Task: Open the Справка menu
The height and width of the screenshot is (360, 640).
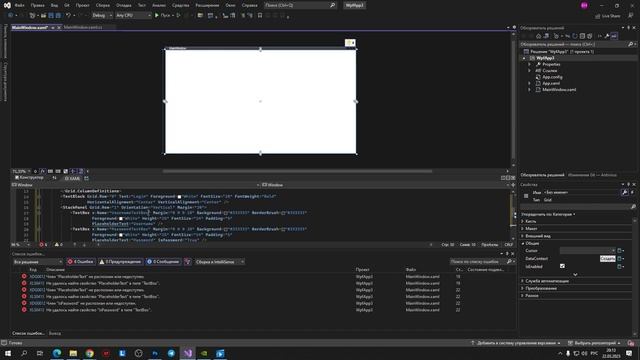Action: tap(249, 5)
